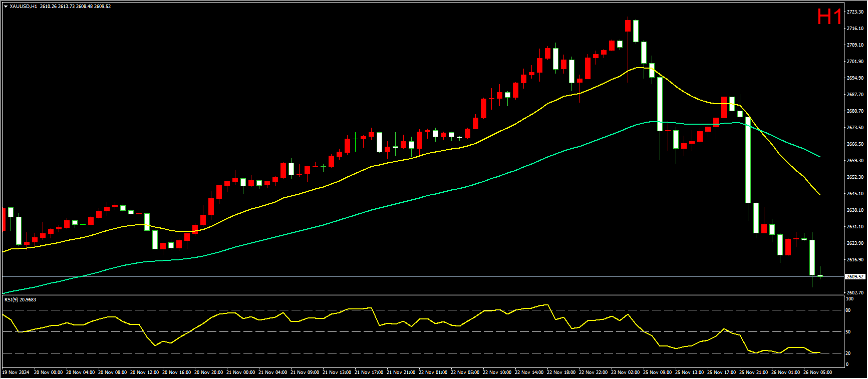
Task: Click RSI scale level 20
Action: [848, 353]
